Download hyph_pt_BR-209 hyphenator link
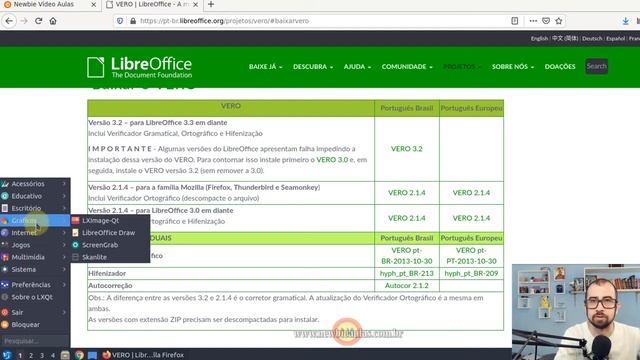The height and width of the screenshot is (360, 640). (471, 273)
